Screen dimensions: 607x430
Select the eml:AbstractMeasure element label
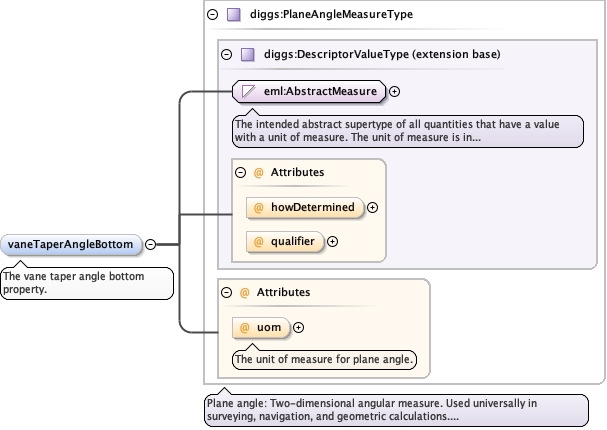(x=320, y=92)
